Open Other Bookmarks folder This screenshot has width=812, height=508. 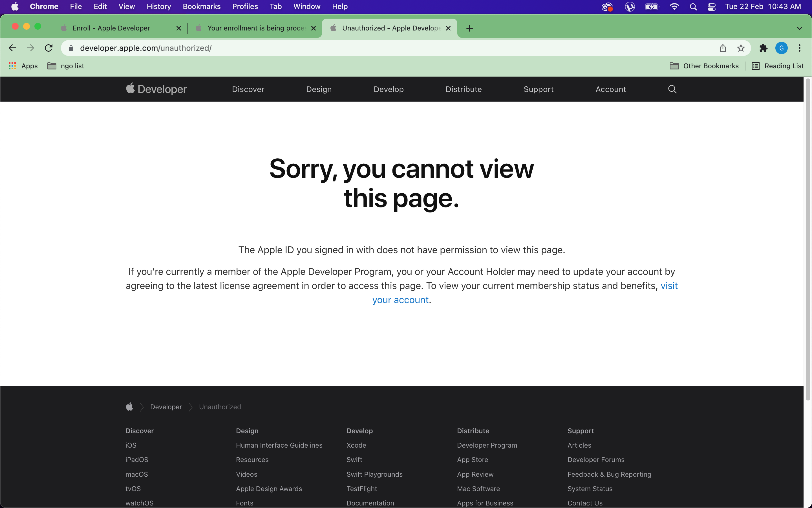coord(704,66)
